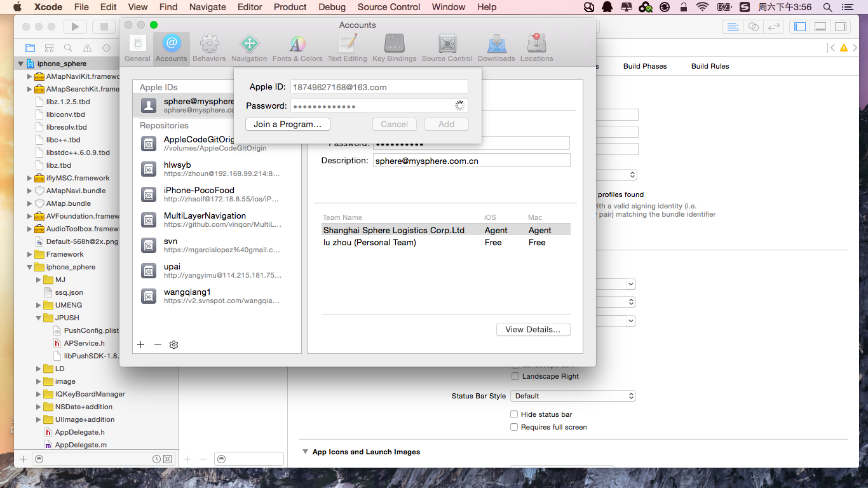Show the symbol navigator icon
868x488 pixels.
[x=49, y=48]
